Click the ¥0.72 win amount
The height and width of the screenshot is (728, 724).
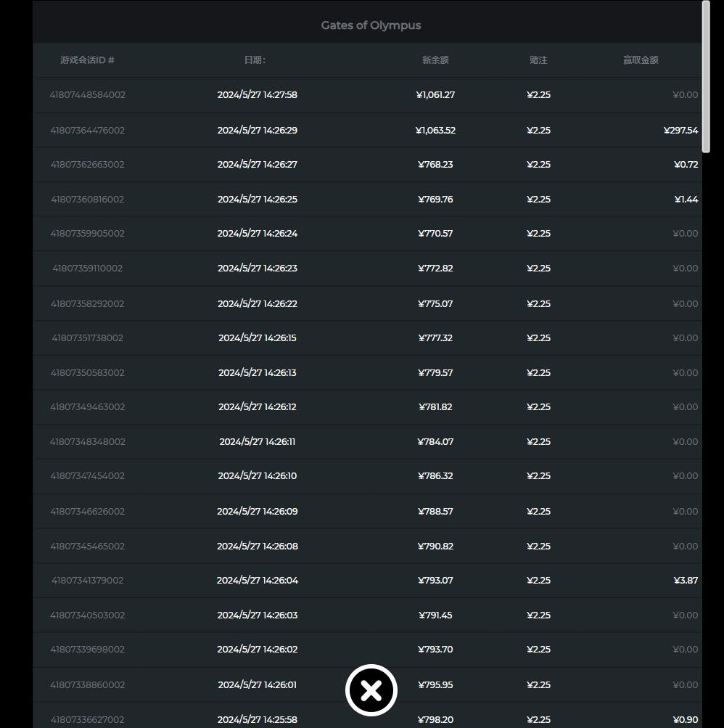(686, 164)
